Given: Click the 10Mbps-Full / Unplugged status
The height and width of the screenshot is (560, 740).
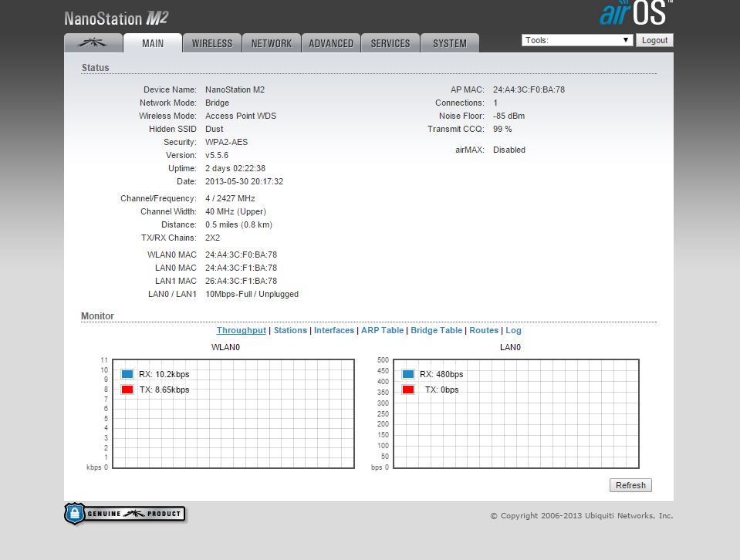Looking at the screenshot, I should (x=252, y=295).
